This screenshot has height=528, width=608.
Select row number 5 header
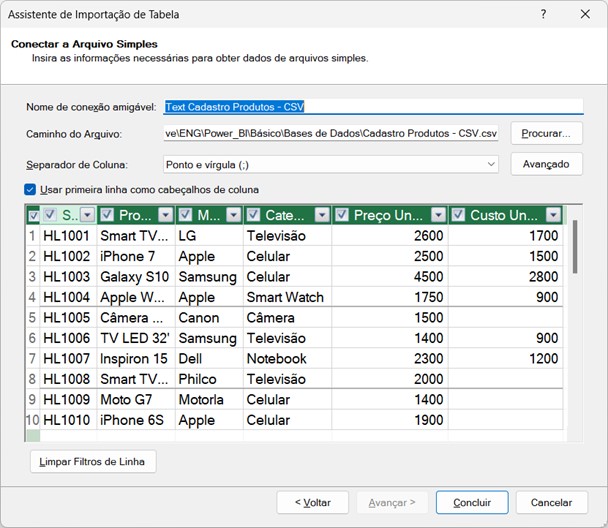click(33, 318)
